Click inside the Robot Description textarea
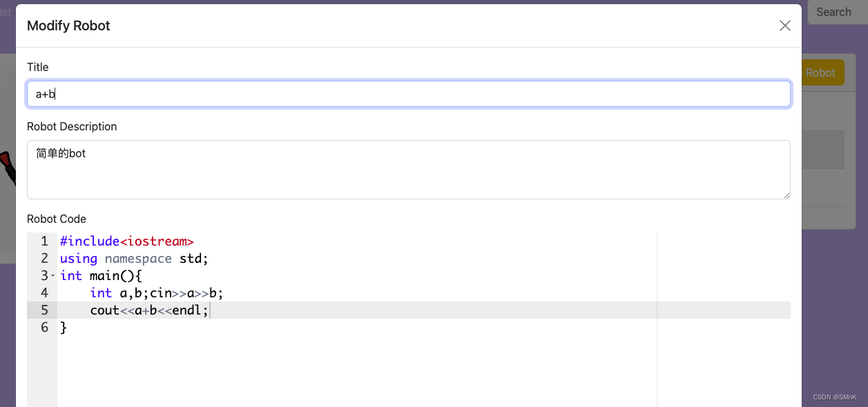Viewport: 868px width, 407px height. pos(409,170)
